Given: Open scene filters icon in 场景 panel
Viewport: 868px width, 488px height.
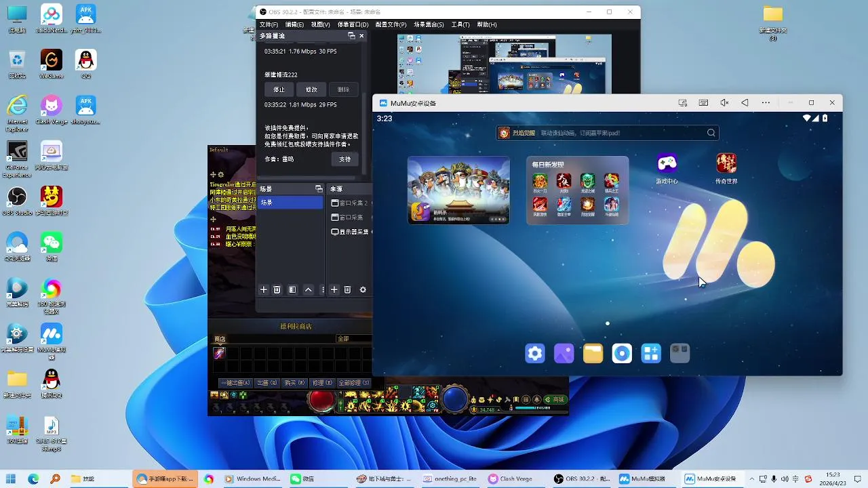Looking at the screenshot, I should point(292,289).
